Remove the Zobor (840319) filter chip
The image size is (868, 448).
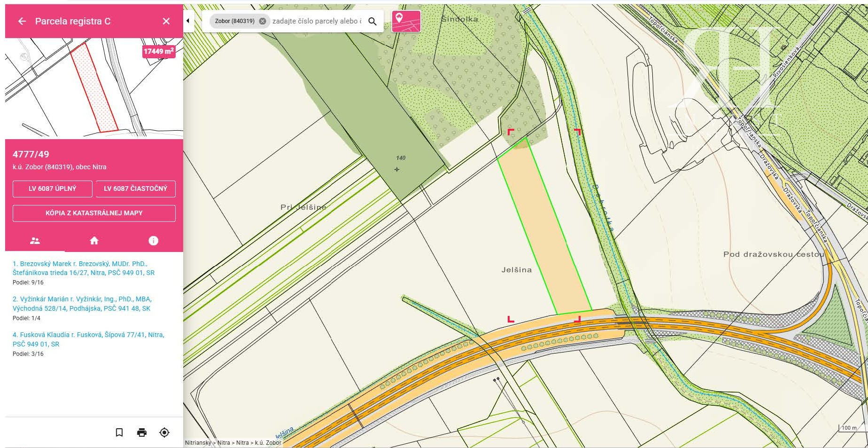(263, 21)
